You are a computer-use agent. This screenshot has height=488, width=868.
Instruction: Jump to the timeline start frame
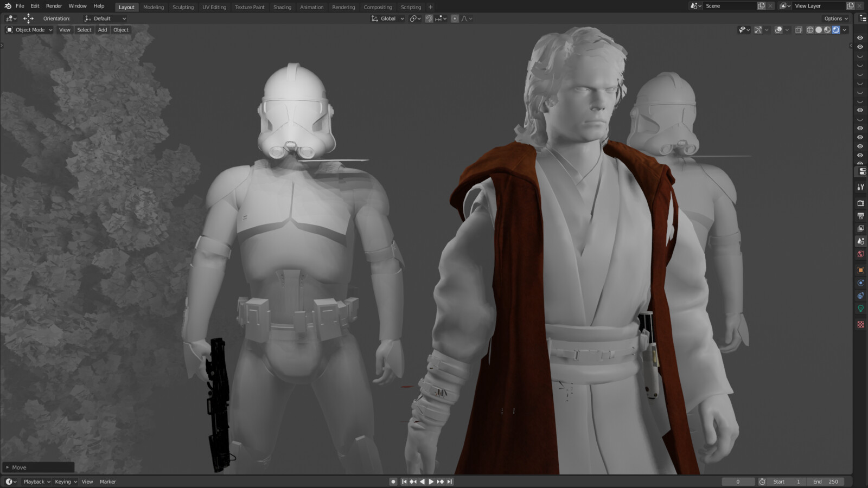(404, 481)
